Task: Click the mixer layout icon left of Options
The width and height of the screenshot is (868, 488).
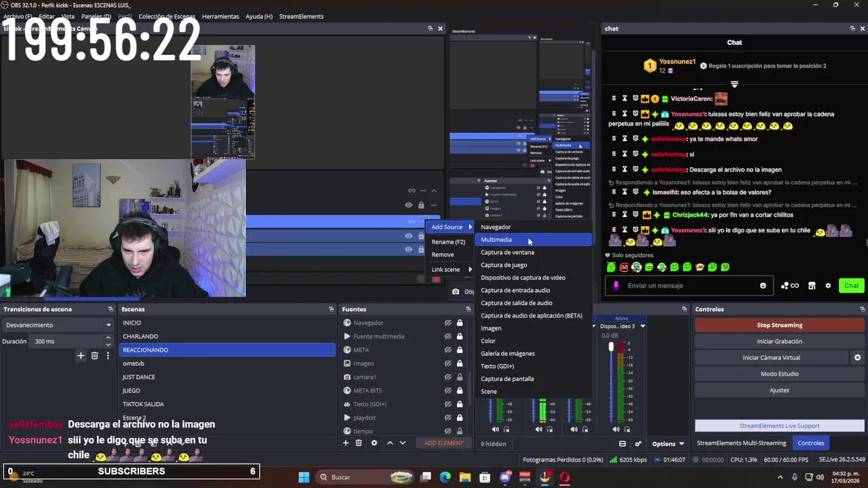Action: [x=622, y=444]
